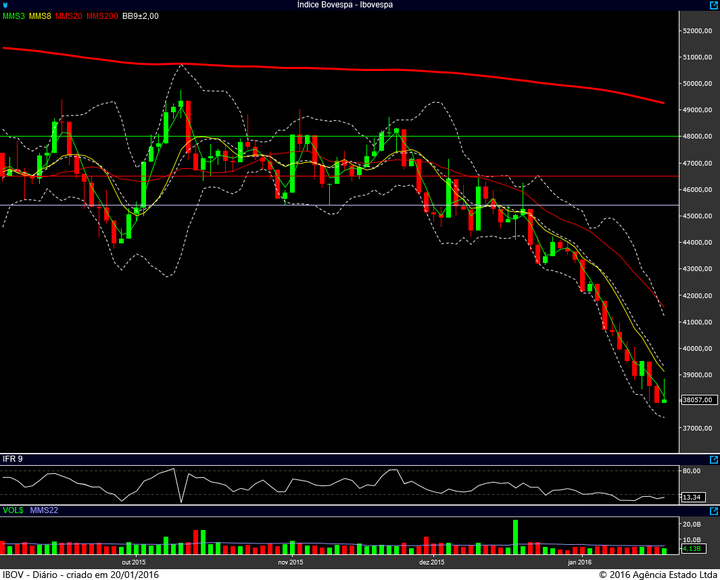Click the dez 2015 date label
The image size is (720, 580).
coord(432,562)
